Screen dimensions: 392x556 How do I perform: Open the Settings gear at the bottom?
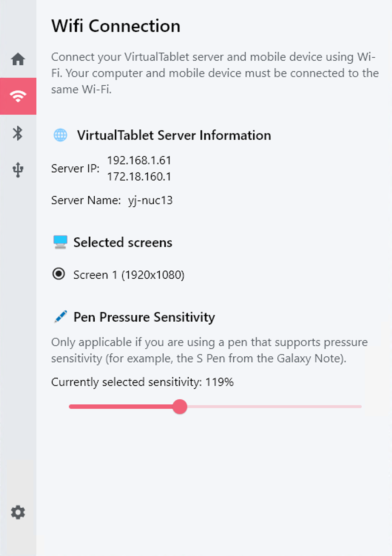click(x=18, y=513)
